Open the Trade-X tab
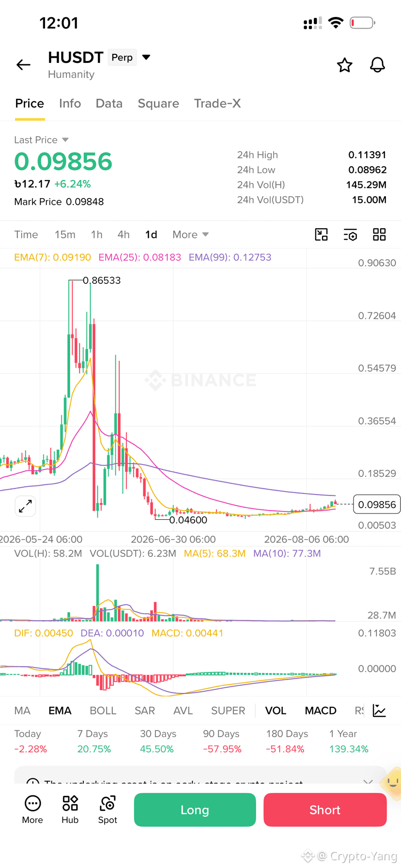The image size is (401, 868). click(x=217, y=103)
